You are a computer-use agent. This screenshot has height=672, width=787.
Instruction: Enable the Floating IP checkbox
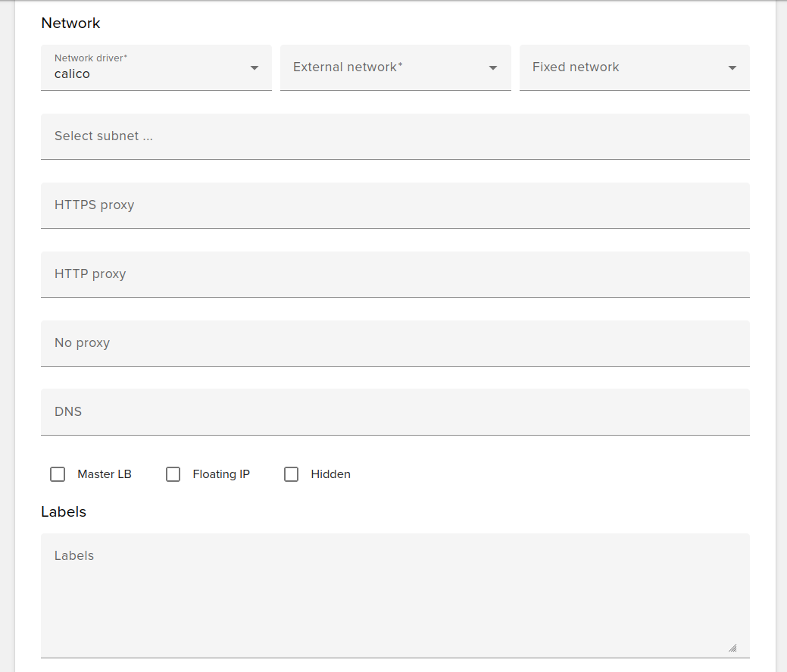173,474
